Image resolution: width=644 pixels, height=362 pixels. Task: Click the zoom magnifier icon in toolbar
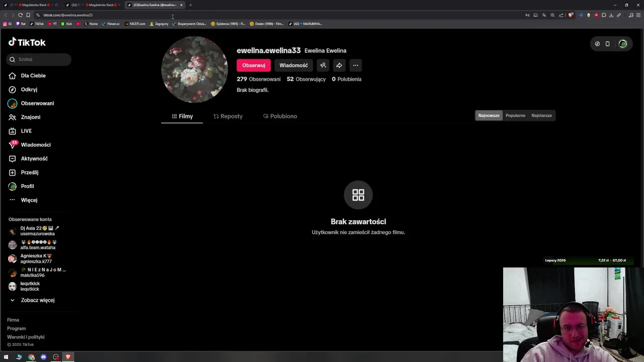pyautogui.click(x=552, y=15)
